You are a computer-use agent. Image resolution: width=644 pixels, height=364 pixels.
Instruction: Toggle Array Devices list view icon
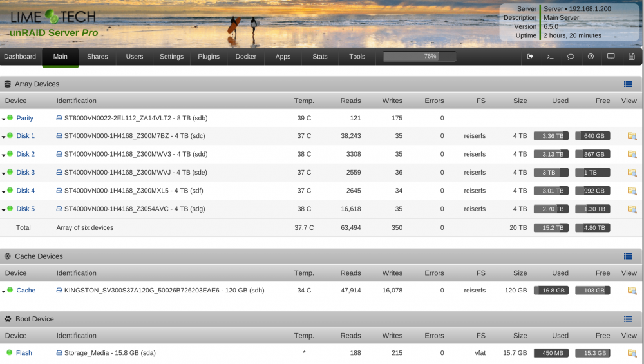(x=627, y=84)
